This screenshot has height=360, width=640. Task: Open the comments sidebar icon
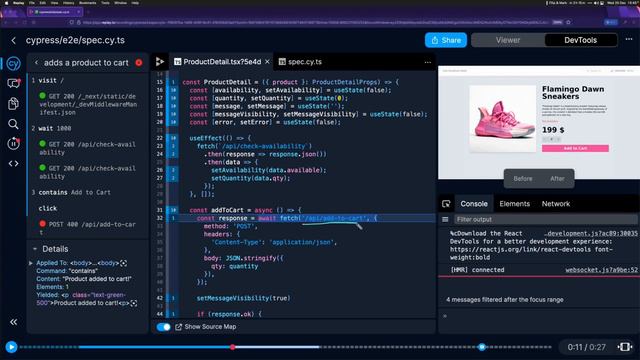tap(13, 83)
